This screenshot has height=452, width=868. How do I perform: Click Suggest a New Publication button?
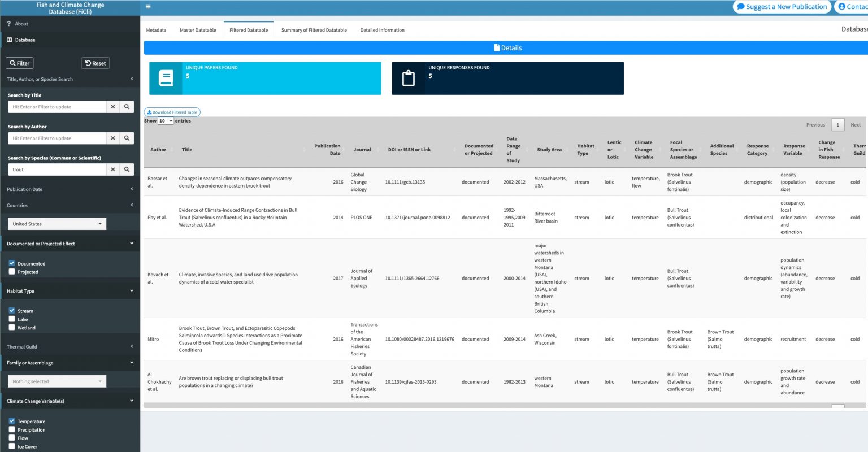point(782,7)
